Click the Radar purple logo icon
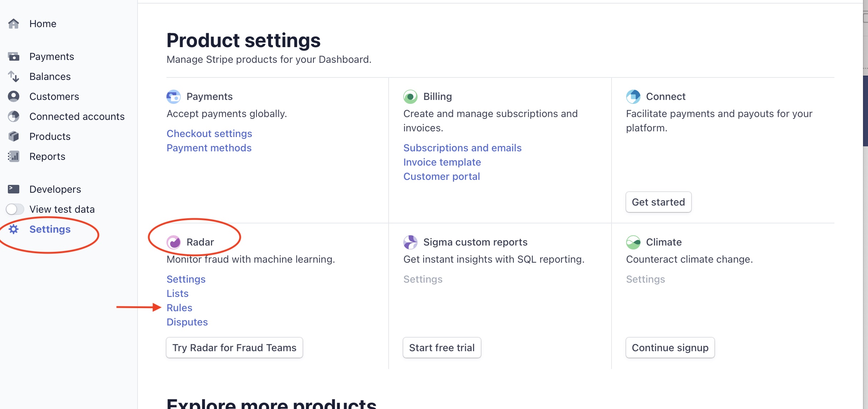 click(174, 242)
